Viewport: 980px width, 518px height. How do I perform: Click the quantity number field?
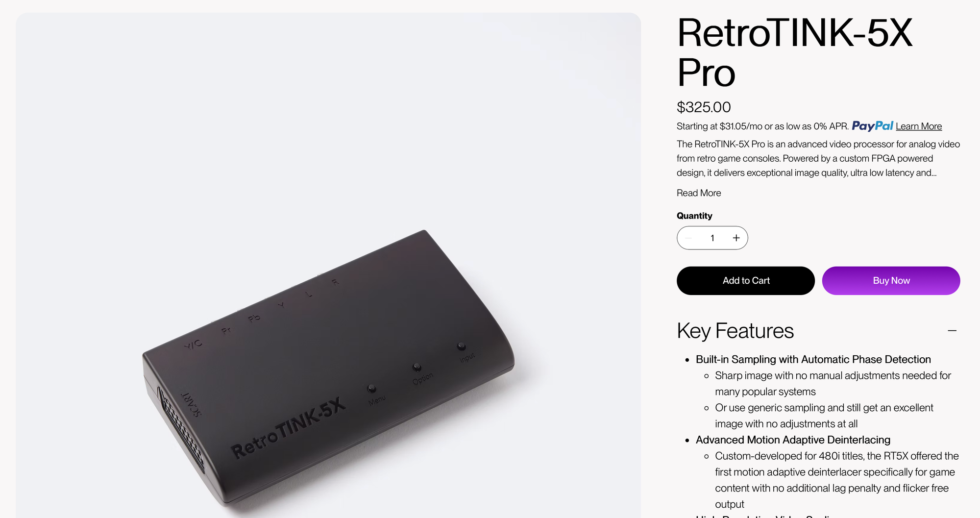click(x=712, y=238)
